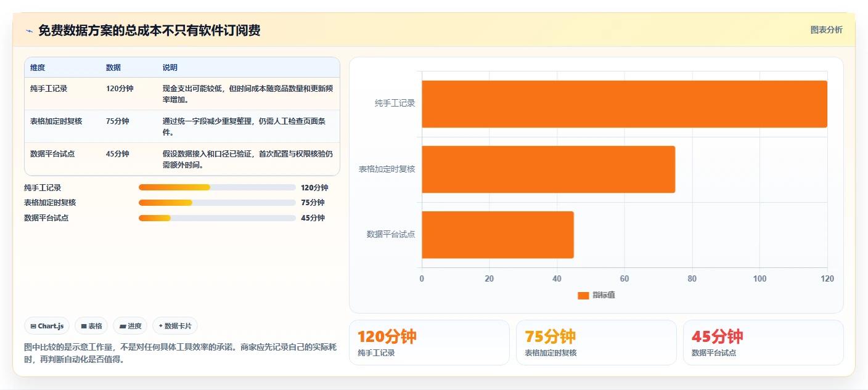This screenshot has height=390, width=868.
Task: Select the 进度 chip
Action: 130,326
